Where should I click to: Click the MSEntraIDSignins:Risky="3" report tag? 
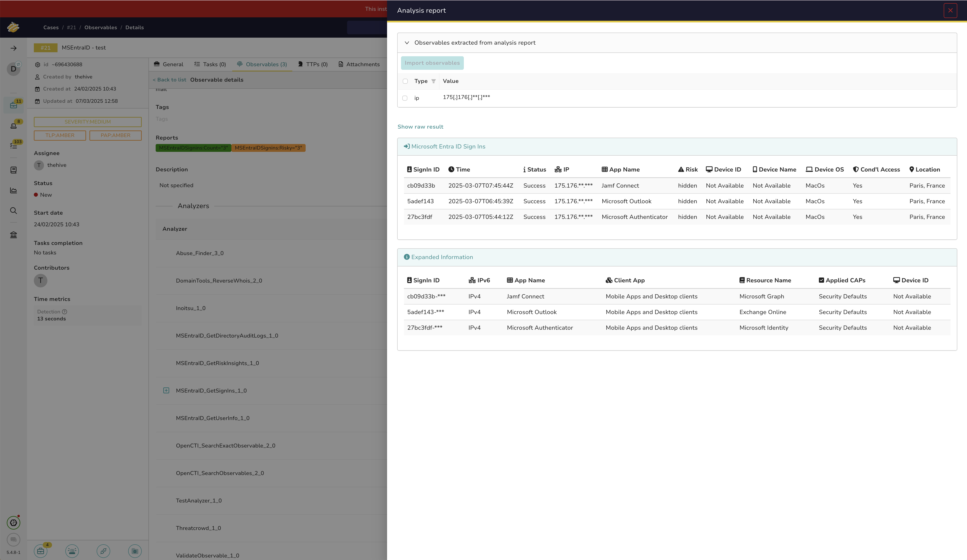(x=268, y=148)
